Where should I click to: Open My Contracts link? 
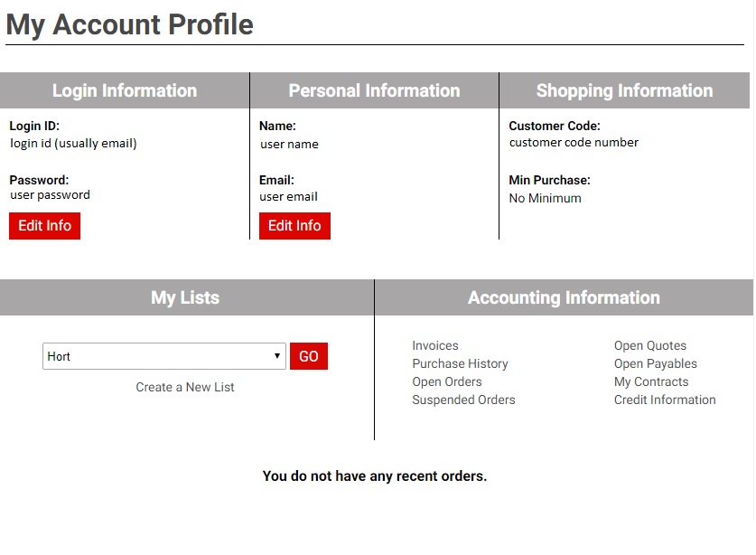[x=651, y=381]
